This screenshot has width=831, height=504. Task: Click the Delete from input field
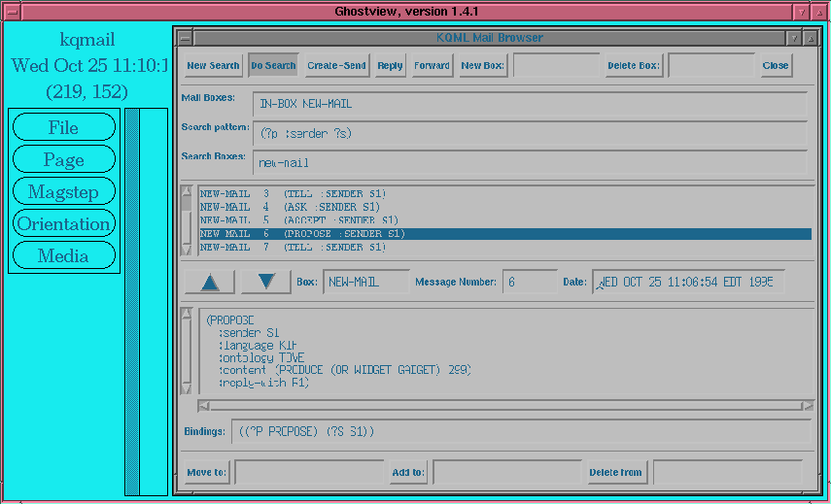coord(728,472)
